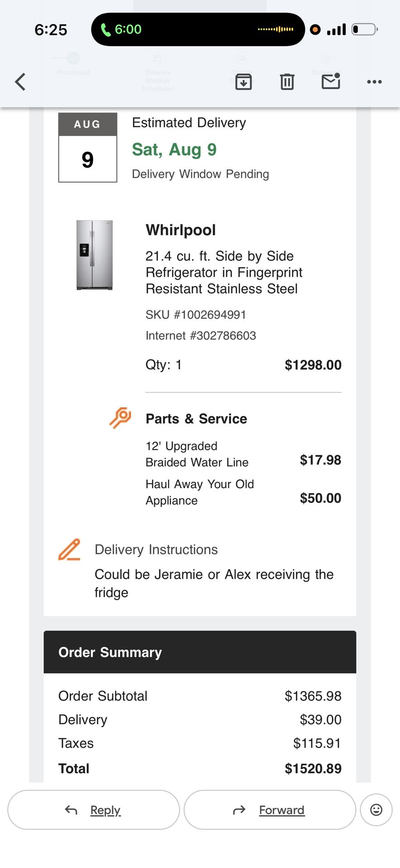Open the three-dot more options menu
This screenshot has width=400, height=868.
(x=374, y=82)
